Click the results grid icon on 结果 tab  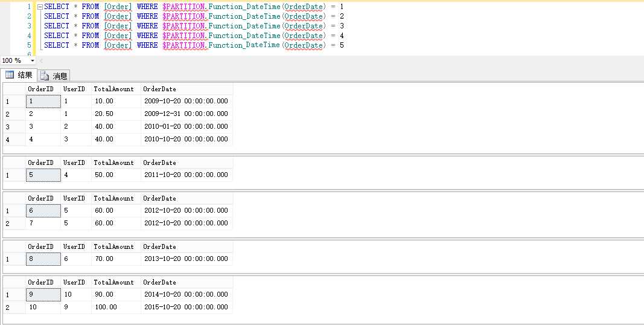point(10,75)
